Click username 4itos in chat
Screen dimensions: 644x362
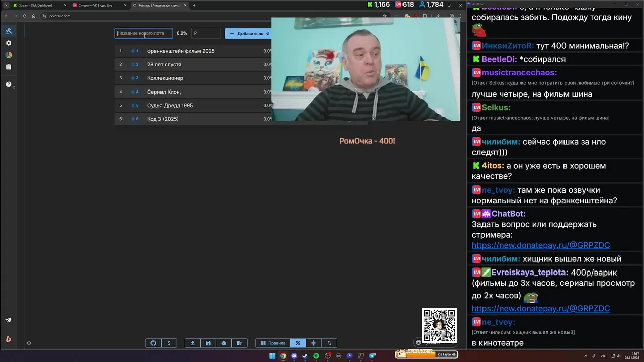coord(493,166)
